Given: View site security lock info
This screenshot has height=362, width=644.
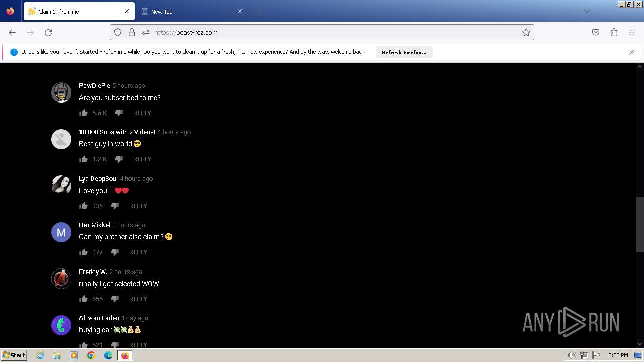Looking at the screenshot, I should pyautogui.click(x=132, y=32).
